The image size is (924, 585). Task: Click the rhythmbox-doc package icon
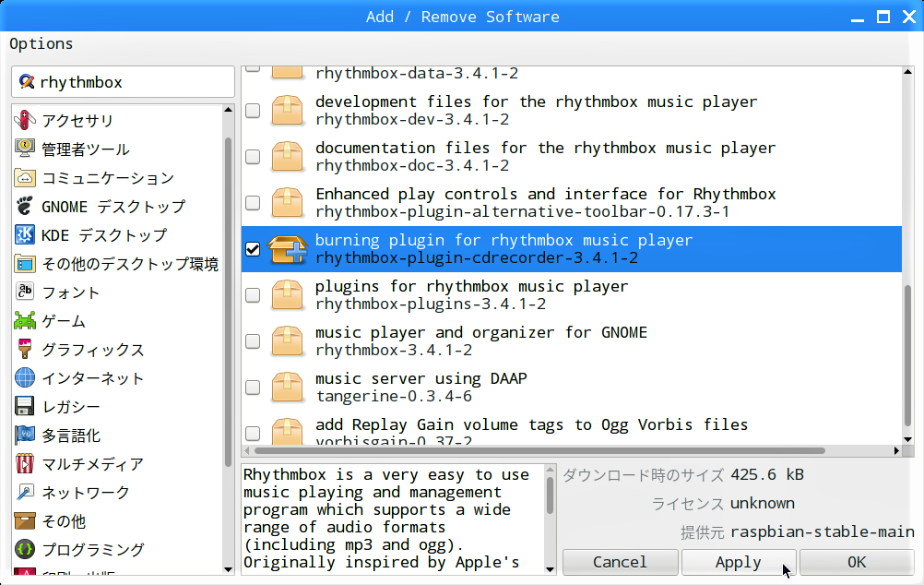[x=287, y=156]
